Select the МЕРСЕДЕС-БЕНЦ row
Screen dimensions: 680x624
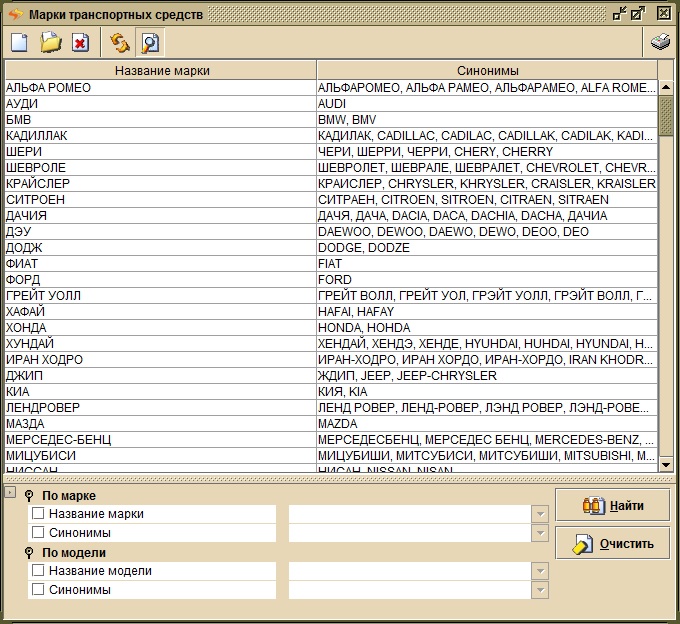[x=331, y=440]
